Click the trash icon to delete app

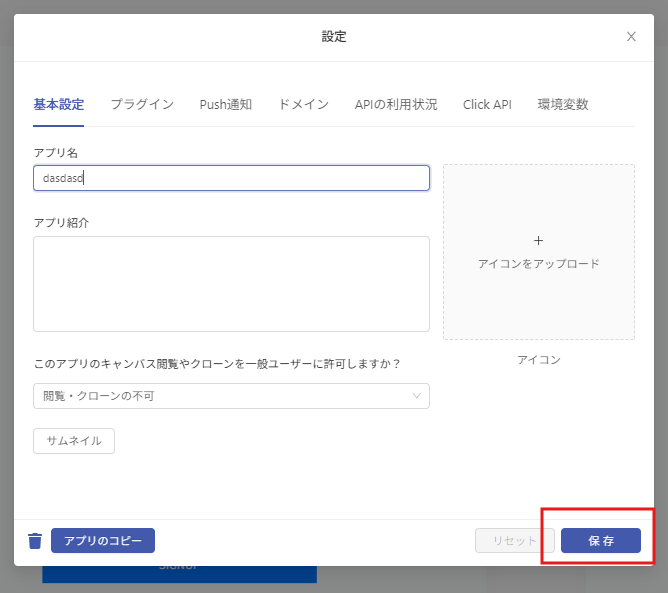tap(35, 541)
